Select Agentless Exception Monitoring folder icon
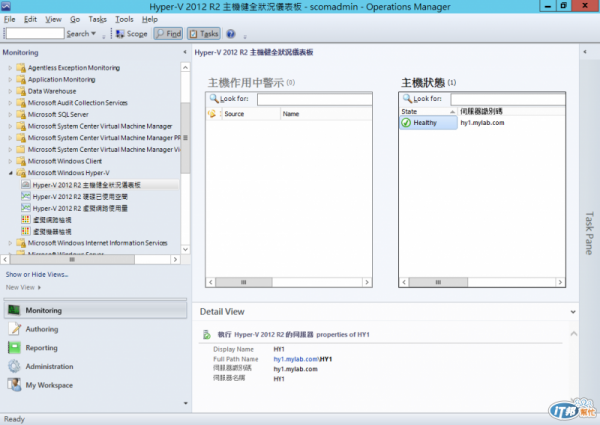This screenshot has height=425, width=600. 21,68
